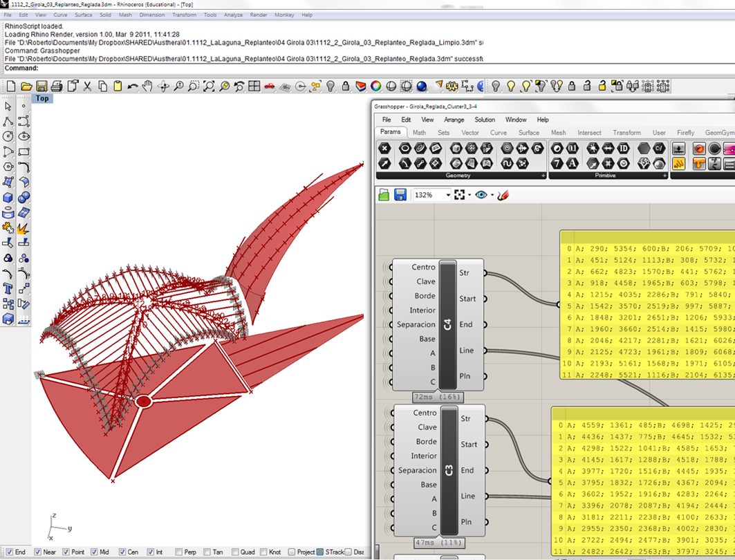Click the Grasshopper sketch pen icon
The width and height of the screenshot is (735, 560).
[503, 195]
